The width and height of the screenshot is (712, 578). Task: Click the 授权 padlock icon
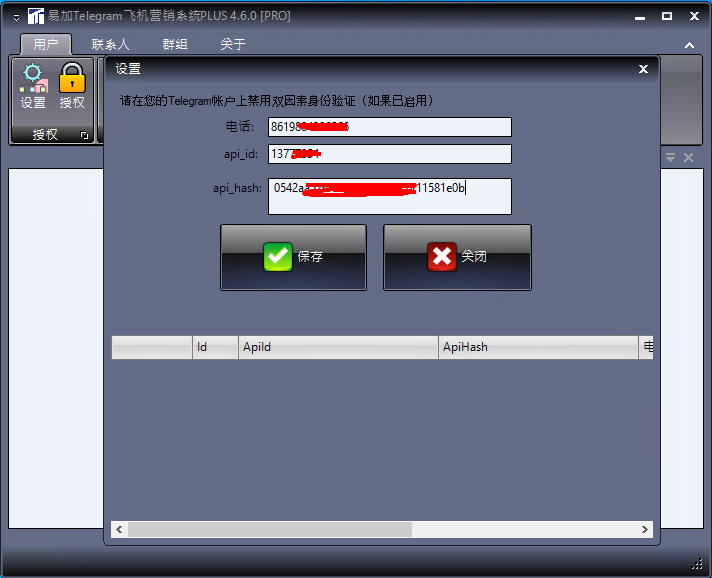click(72, 86)
